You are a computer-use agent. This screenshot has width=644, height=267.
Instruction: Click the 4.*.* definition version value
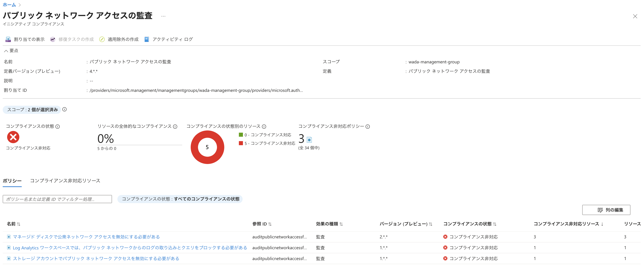pyautogui.click(x=93, y=71)
